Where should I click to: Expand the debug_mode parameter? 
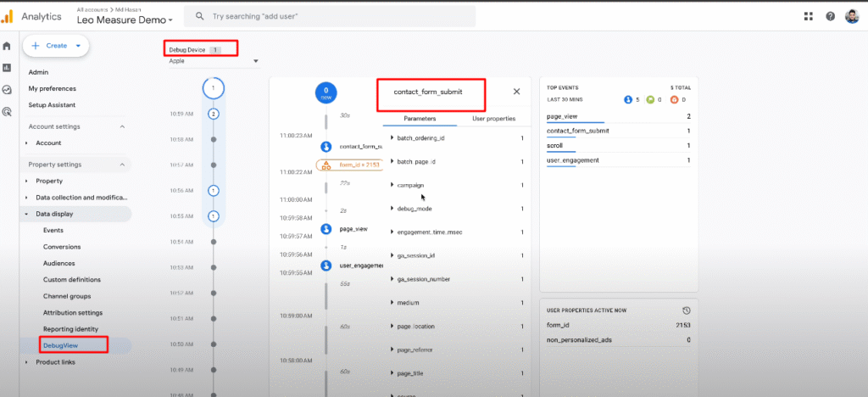[x=392, y=209]
